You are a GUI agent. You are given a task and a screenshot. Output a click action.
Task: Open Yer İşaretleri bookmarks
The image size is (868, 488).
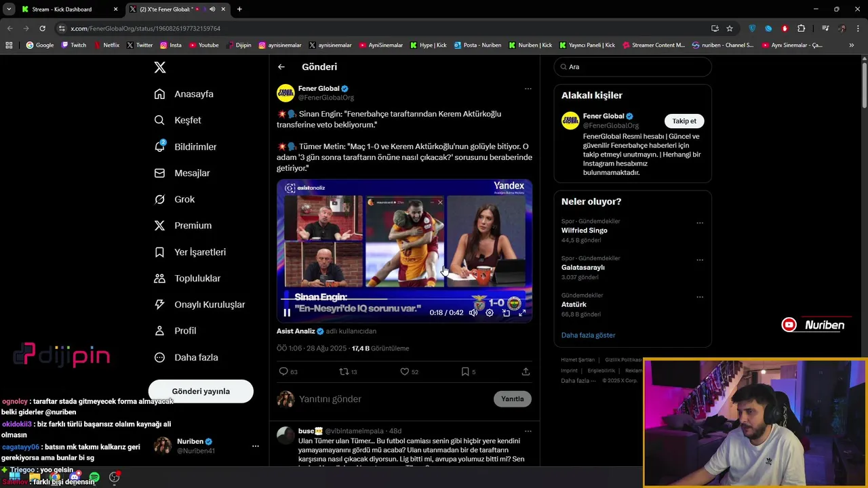coord(190,252)
